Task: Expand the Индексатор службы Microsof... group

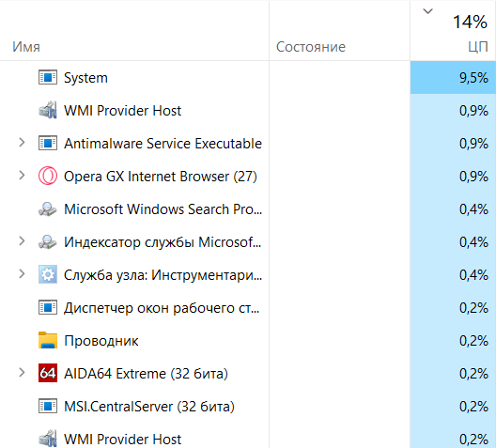Action: 22,241
